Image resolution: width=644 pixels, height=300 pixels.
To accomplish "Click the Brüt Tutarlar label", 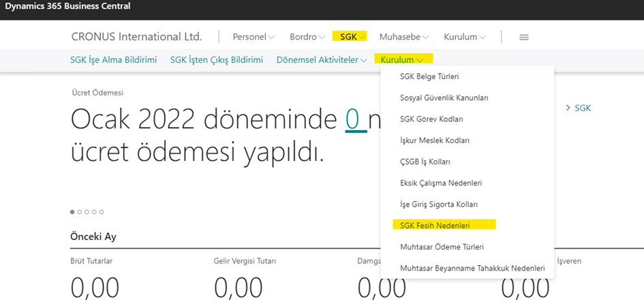I will tap(91, 261).
